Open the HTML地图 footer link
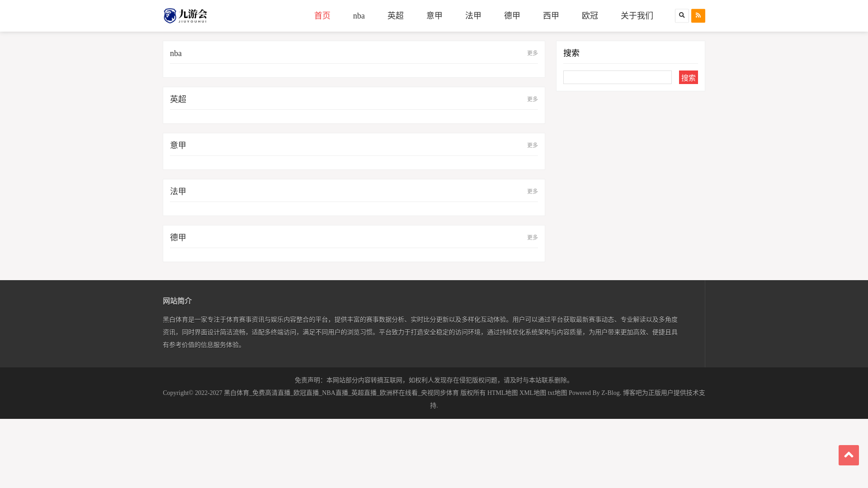 [x=503, y=393]
